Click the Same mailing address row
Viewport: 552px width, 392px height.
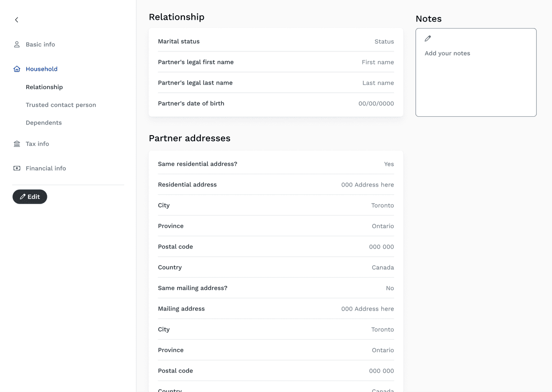point(276,288)
